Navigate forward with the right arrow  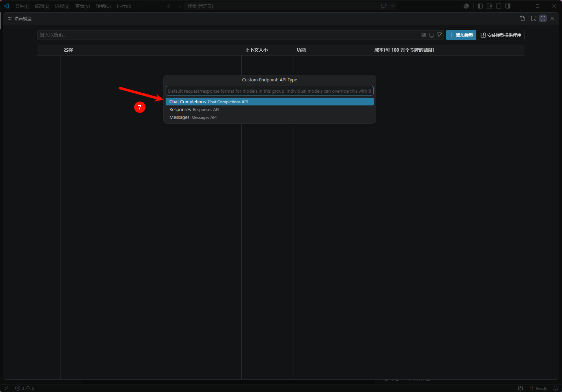pyautogui.click(x=179, y=6)
